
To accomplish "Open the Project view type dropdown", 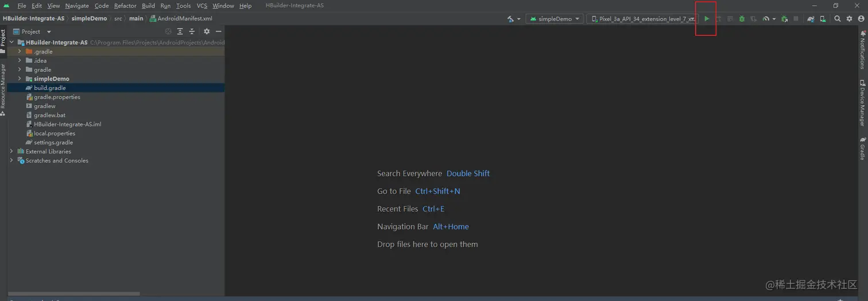I will [x=32, y=32].
